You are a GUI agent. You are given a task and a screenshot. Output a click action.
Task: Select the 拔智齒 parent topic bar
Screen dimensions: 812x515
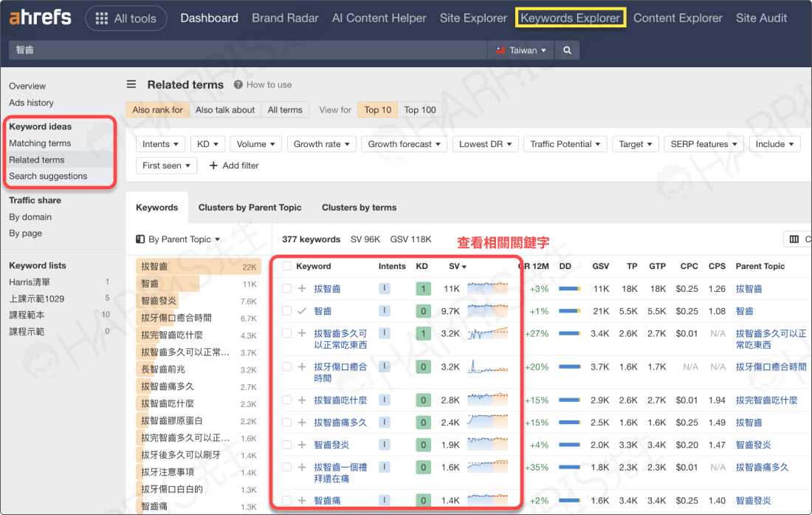(199, 266)
